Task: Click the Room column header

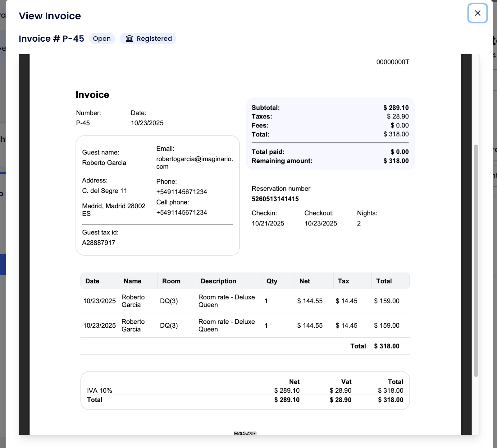Action: click(x=171, y=281)
